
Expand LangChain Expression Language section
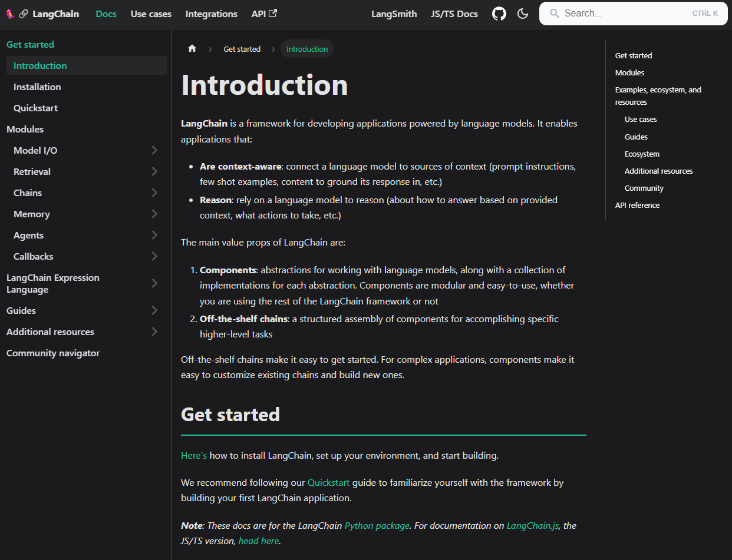154,283
